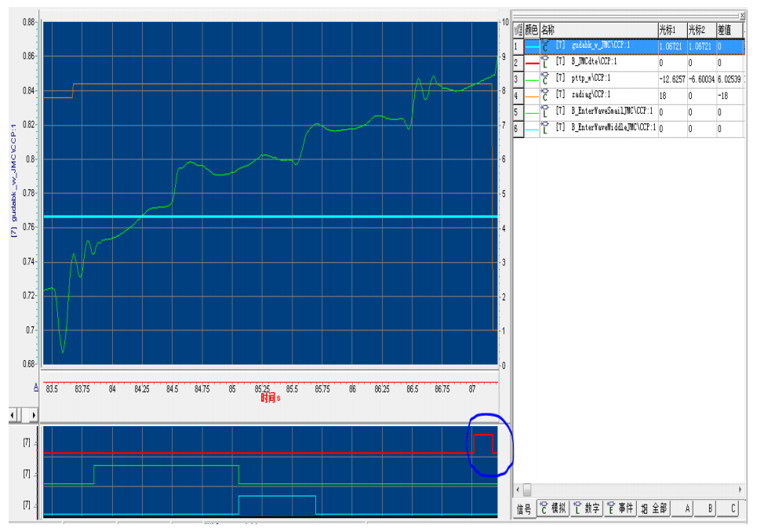
Task: Switch to the 事件 events tab
Action: click(x=620, y=508)
